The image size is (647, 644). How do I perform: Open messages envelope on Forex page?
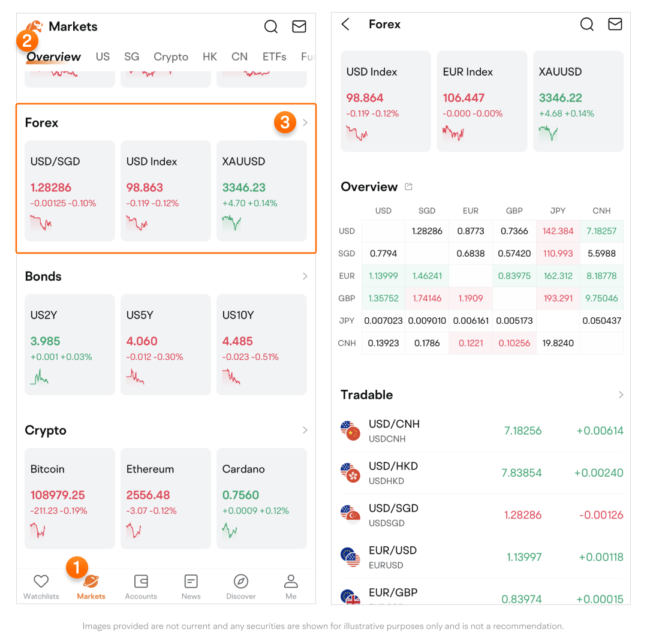coord(615,24)
